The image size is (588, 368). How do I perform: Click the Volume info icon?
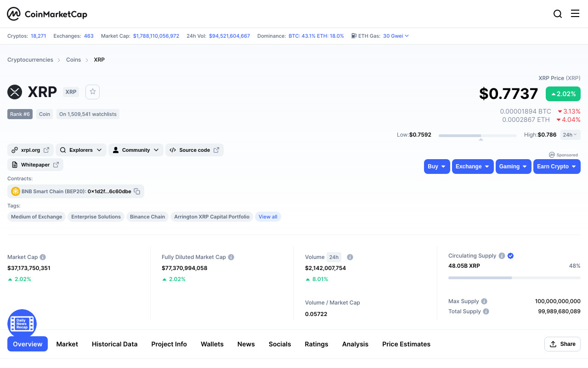(350, 257)
